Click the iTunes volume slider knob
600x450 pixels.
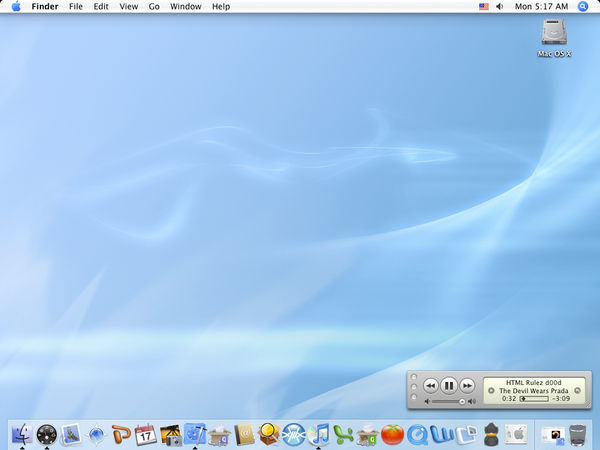[x=462, y=401]
